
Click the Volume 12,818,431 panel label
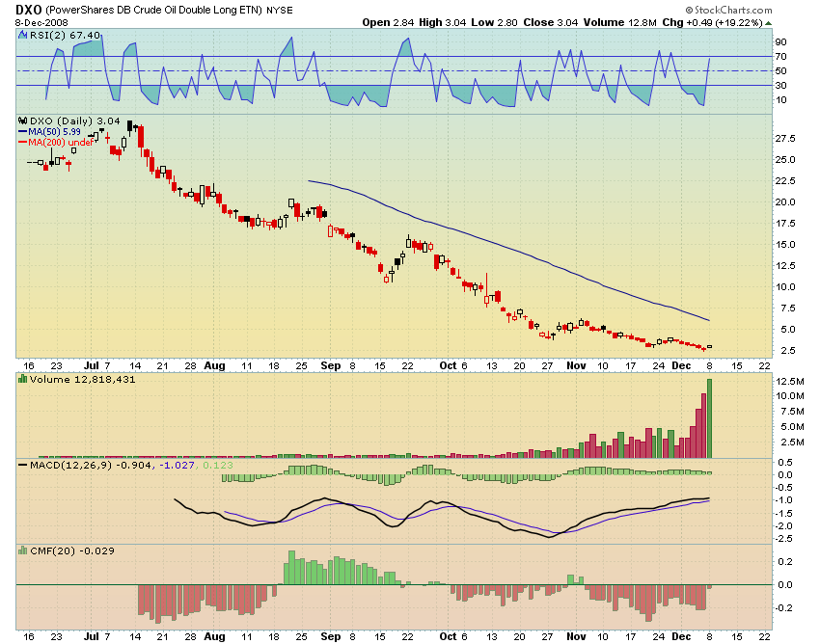(x=82, y=379)
